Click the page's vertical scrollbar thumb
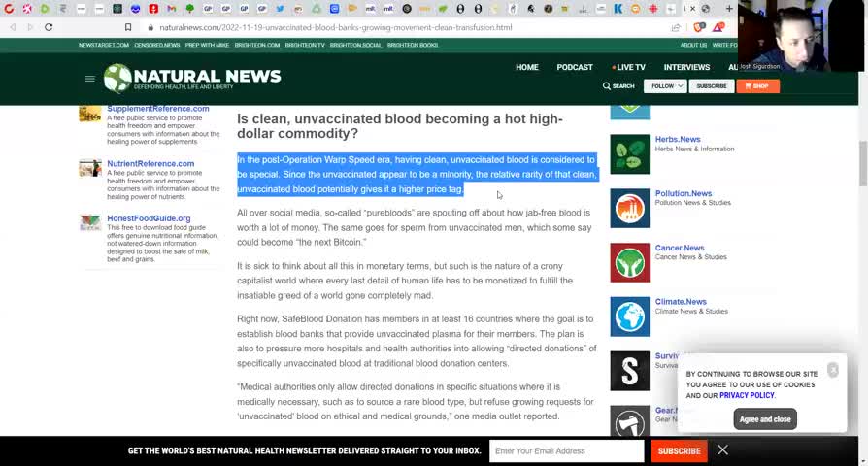 [x=862, y=164]
